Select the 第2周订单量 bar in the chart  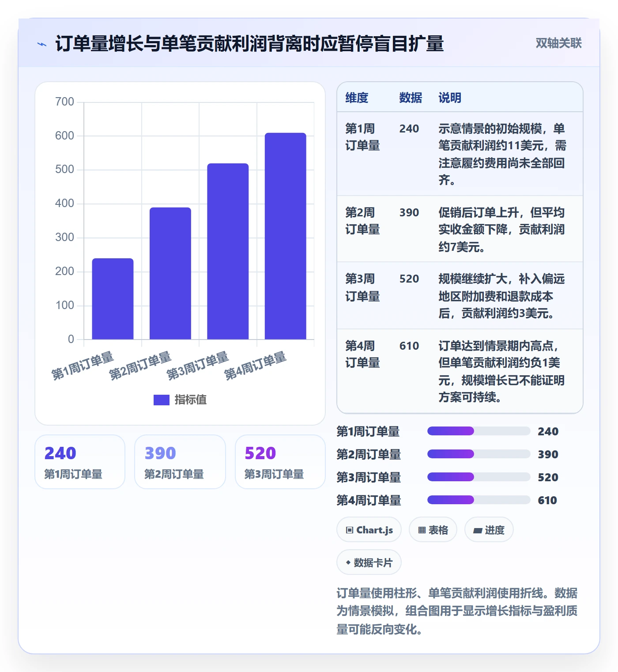point(170,273)
